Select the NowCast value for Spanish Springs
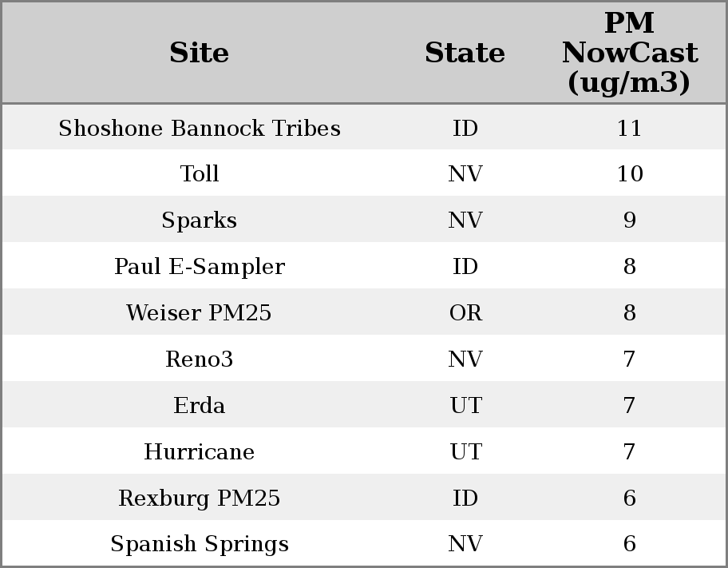 click(x=629, y=544)
